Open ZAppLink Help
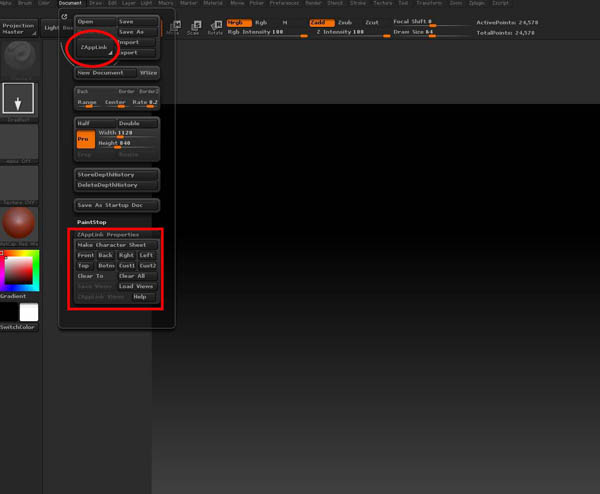600x494 pixels. 143,297
